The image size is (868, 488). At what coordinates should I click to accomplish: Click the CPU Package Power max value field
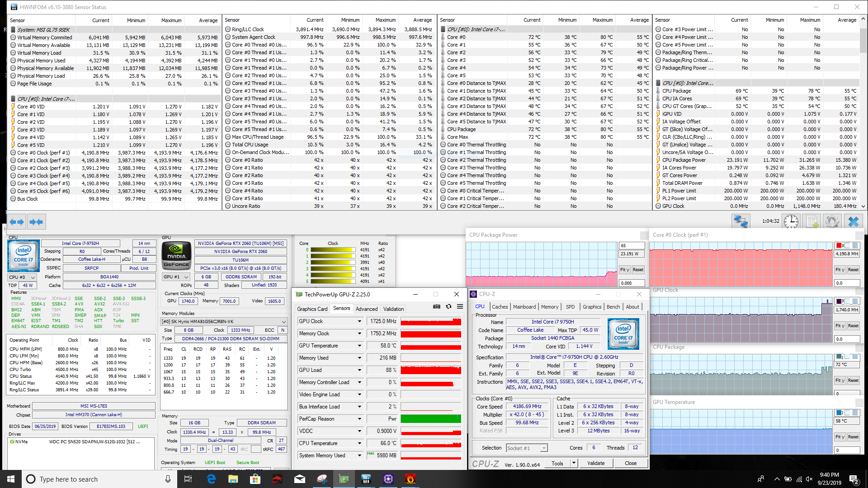(631, 246)
